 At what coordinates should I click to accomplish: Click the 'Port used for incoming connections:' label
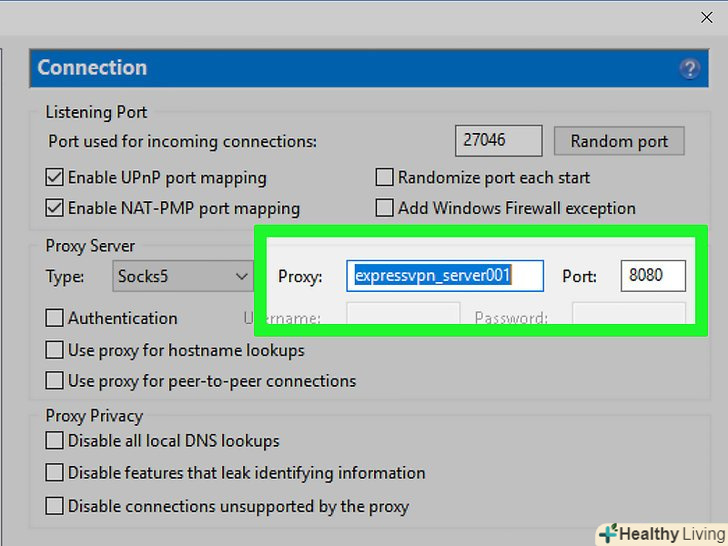[x=182, y=141]
